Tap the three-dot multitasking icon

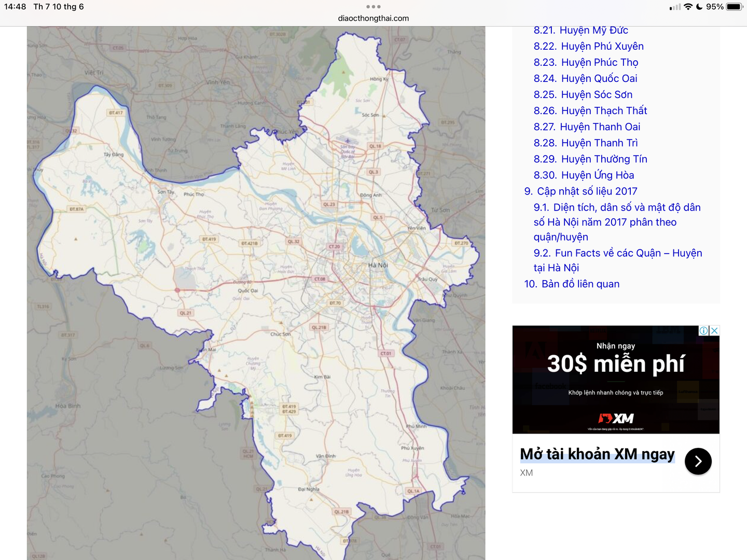(x=373, y=7)
